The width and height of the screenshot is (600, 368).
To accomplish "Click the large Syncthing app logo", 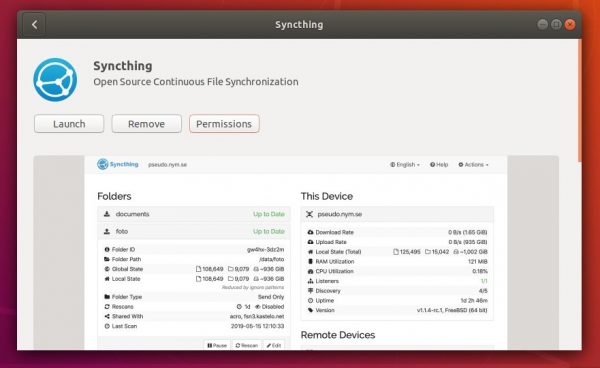I will tap(55, 80).
